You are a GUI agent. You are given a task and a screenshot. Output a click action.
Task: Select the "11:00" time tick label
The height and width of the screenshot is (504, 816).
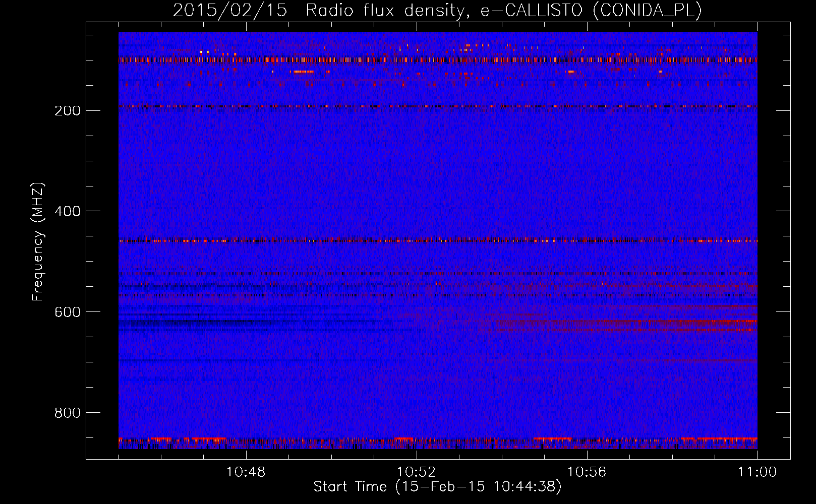pyautogui.click(x=757, y=472)
